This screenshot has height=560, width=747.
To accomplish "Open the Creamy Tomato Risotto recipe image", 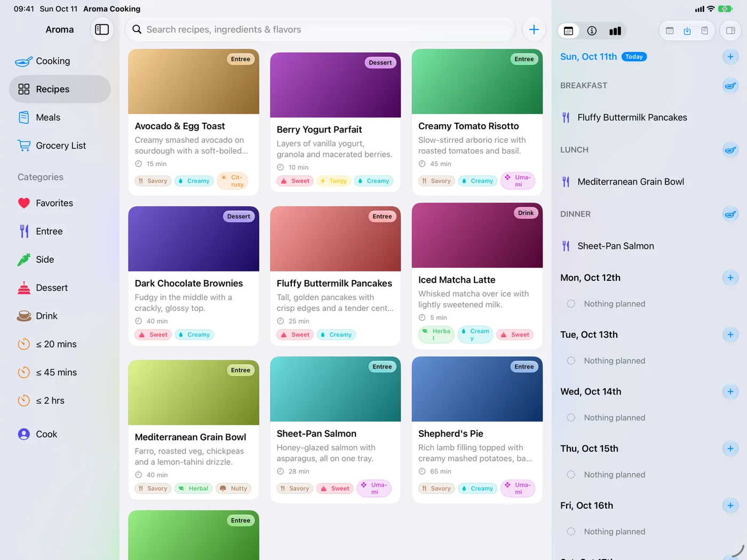I will pos(477,82).
